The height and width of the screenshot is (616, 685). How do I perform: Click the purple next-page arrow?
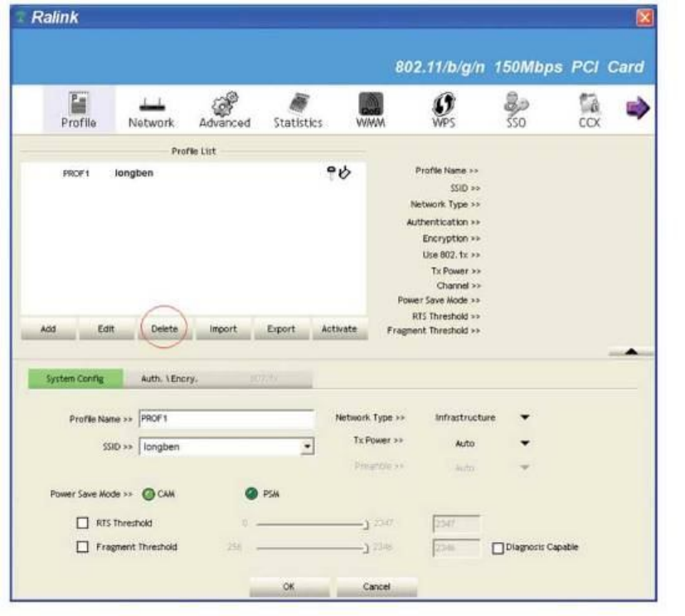(x=638, y=108)
